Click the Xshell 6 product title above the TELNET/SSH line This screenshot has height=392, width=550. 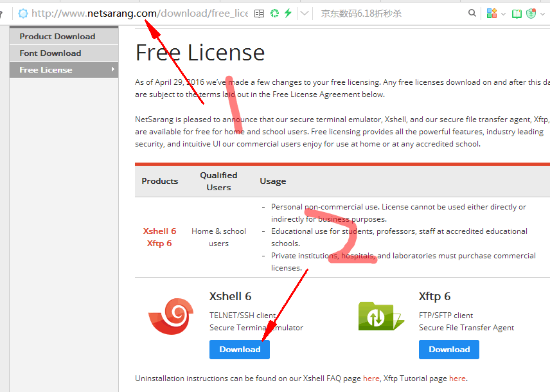point(230,296)
